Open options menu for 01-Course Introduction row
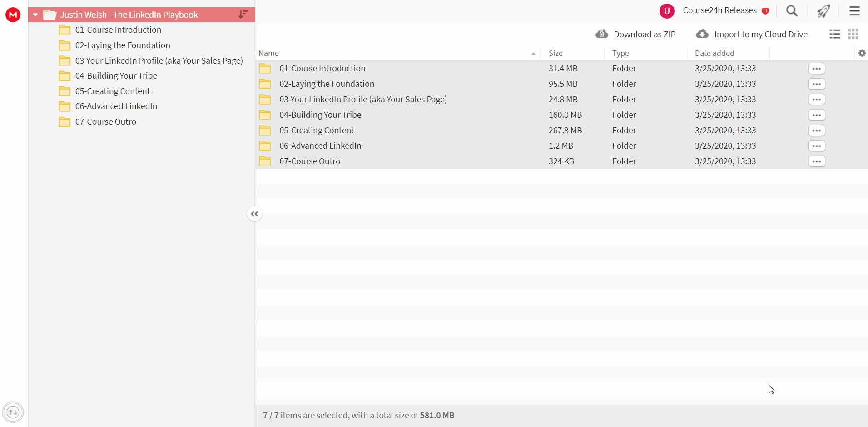868x427 pixels. [x=817, y=69]
